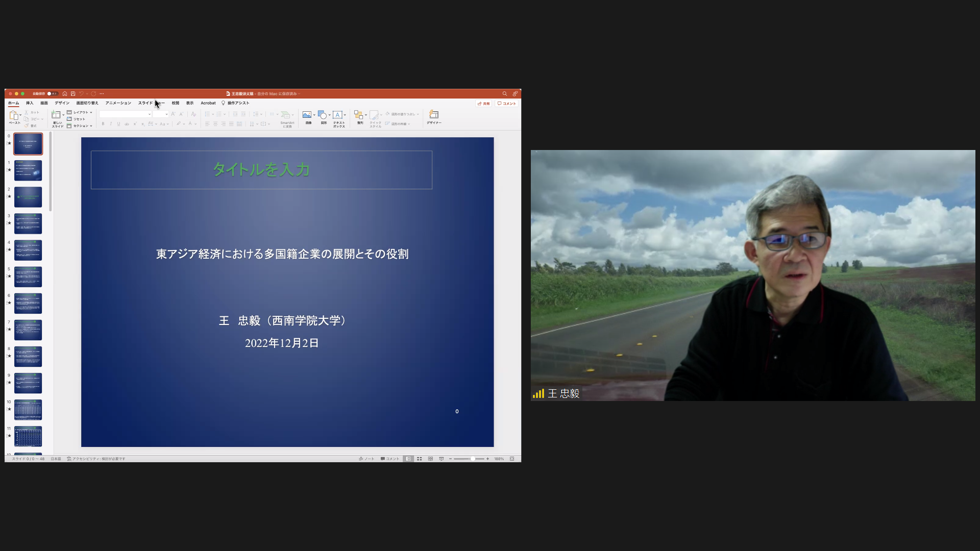Viewport: 980px width, 551px height.
Task: Toggle the AutoSave (自動保存) switch
Action: point(52,94)
